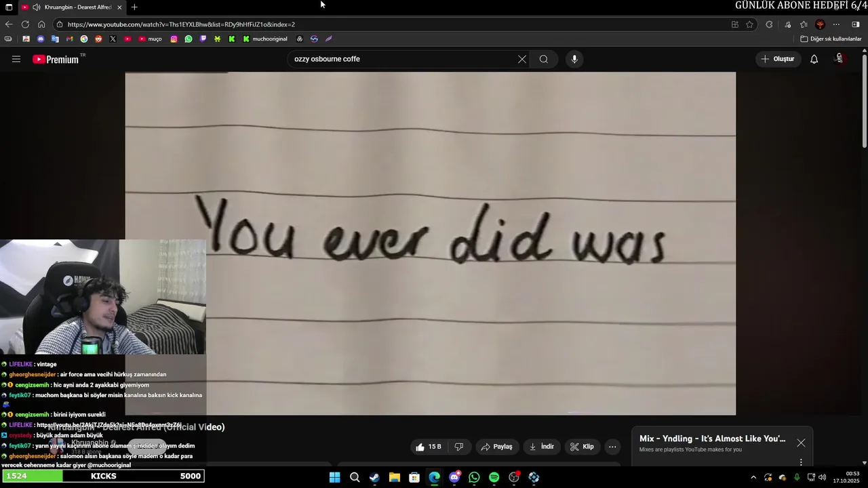This screenshot has width=868, height=488.
Task: Clear the YouTube search text
Action: coord(522,59)
